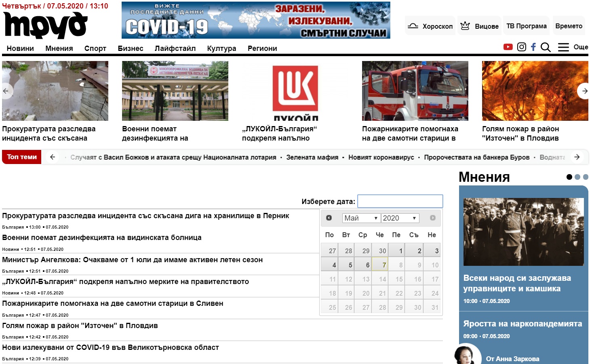This screenshot has width=592, height=364.
Task: Open the Спорт menu section
Action: tap(95, 48)
